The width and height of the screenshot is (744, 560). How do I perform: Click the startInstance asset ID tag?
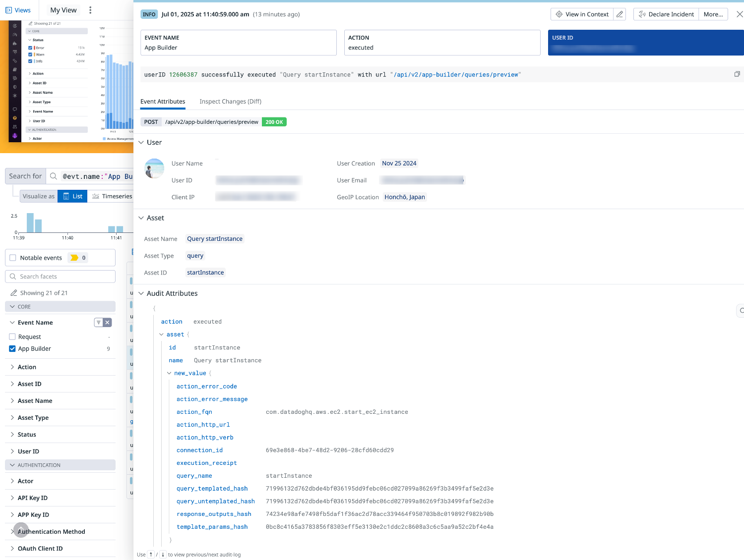click(205, 273)
